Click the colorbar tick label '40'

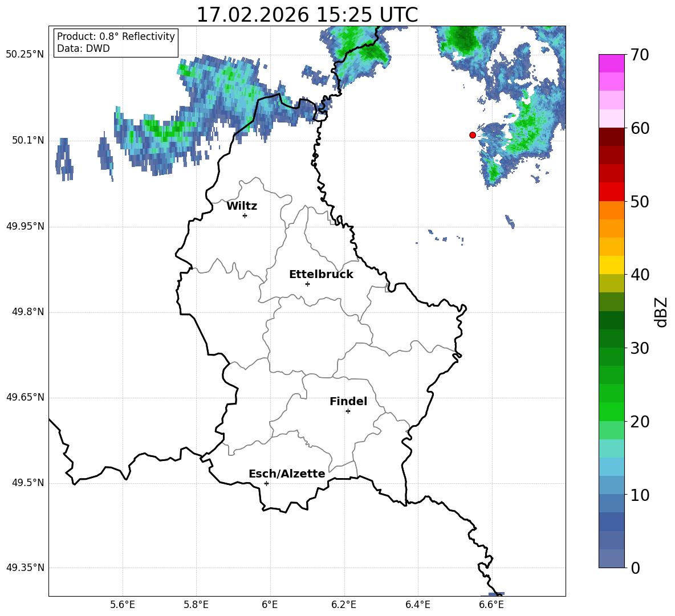point(640,275)
